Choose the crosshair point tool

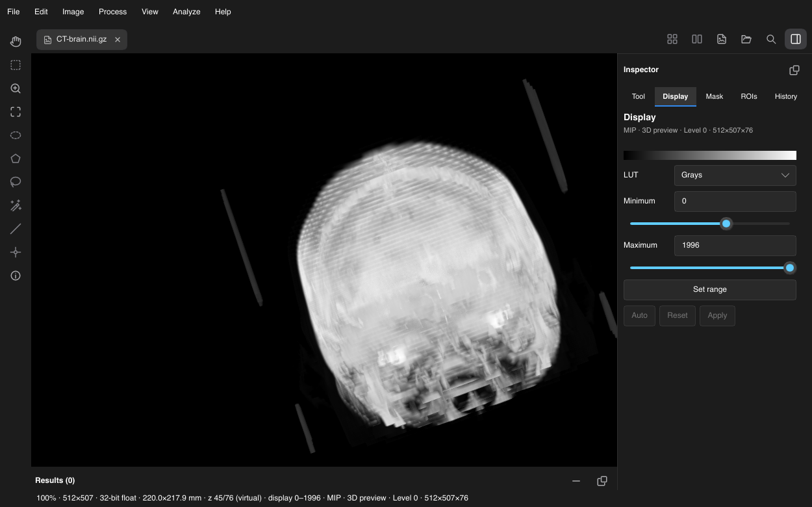pyautogui.click(x=16, y=252)
